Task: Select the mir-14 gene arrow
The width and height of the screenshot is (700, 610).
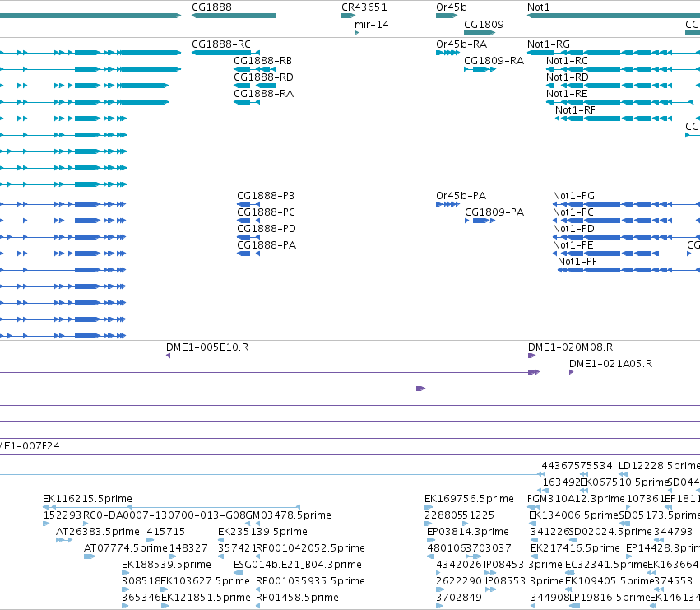Action: (x=357, y=33)
